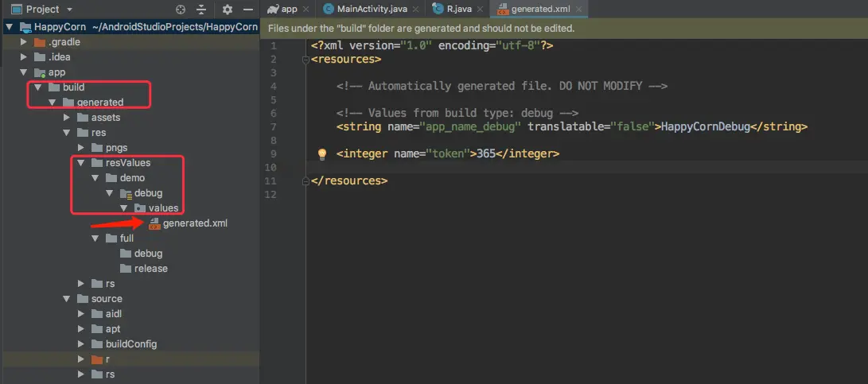This screenshot has height=384, width=868.
Task: Close the generated.xml tab
Action: coord(578,10)
